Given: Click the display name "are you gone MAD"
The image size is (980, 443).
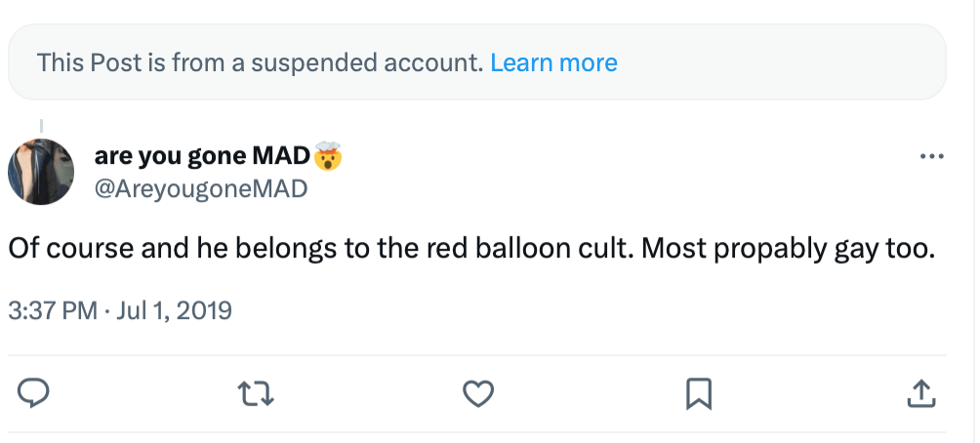Looking at the screenshot, I should [202, 155].
